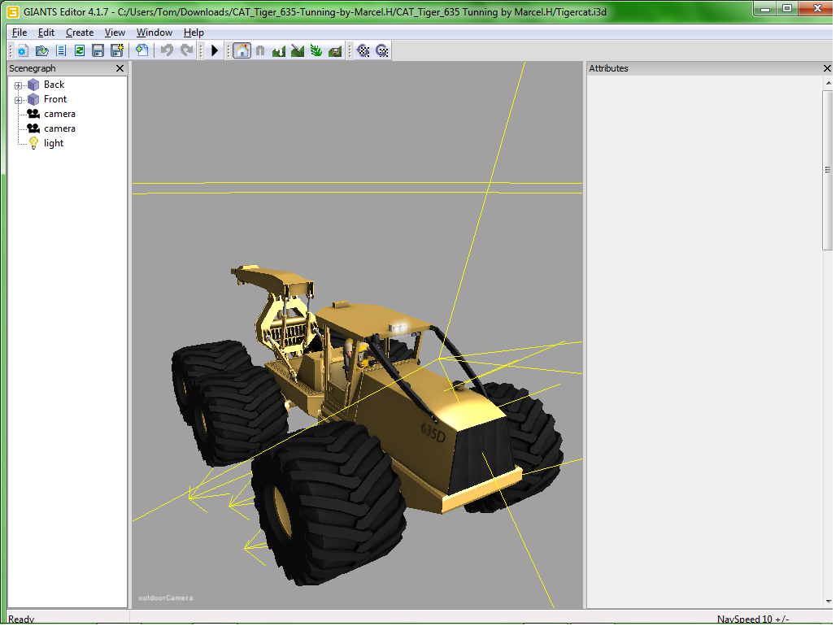840x626 pixels.
Task: Click the Scenegraph panel title
Action: pyautogui.click(x=33, y=68)
